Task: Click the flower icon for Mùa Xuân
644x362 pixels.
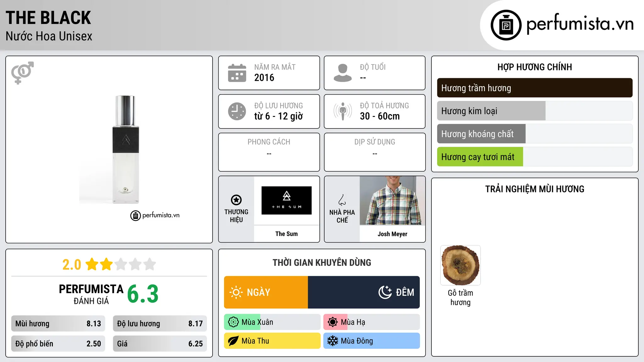Action: pos(233,322)
